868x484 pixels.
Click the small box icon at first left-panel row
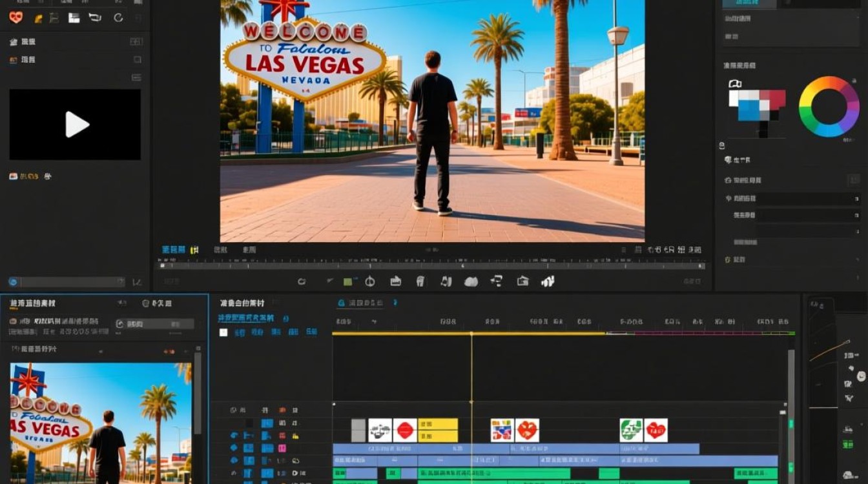(136, 41)
